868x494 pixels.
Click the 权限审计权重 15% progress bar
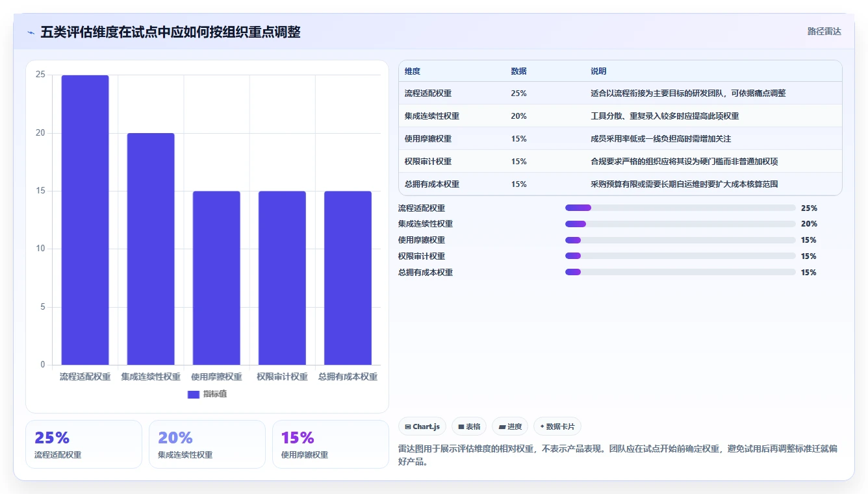pos(680,256)
